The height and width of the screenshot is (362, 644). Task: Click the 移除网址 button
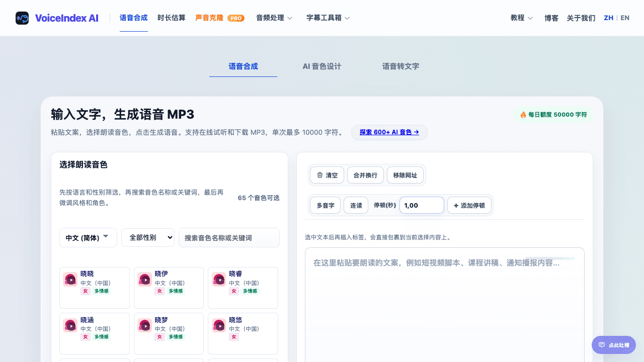[x=405, y=175]
